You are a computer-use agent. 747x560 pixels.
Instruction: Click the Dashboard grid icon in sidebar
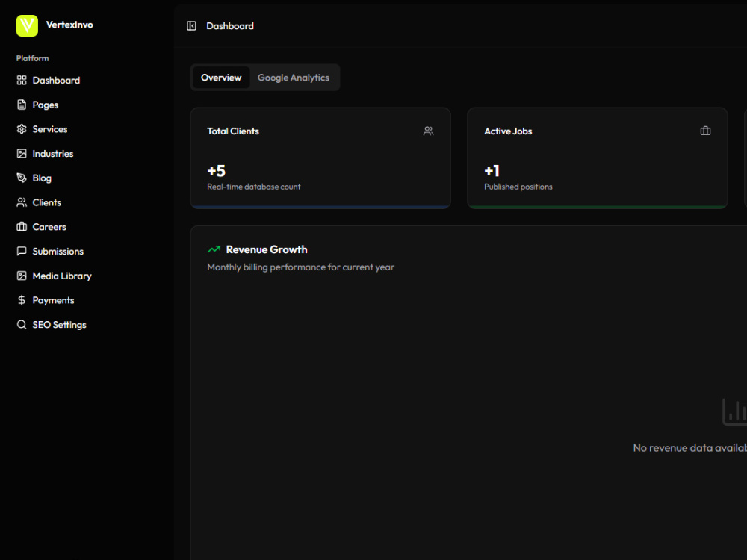click(x=22, y=80)
